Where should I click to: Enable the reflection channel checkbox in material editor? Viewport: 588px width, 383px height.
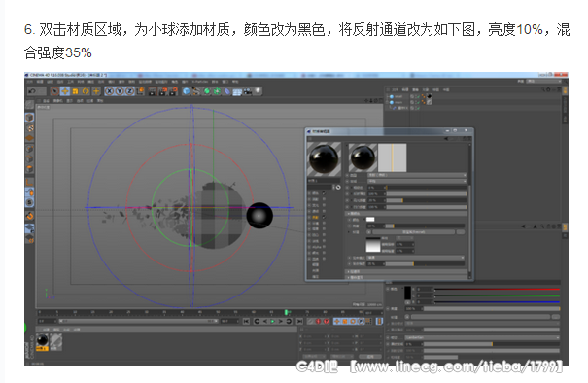pyautogui.click(x=324, y=217)
